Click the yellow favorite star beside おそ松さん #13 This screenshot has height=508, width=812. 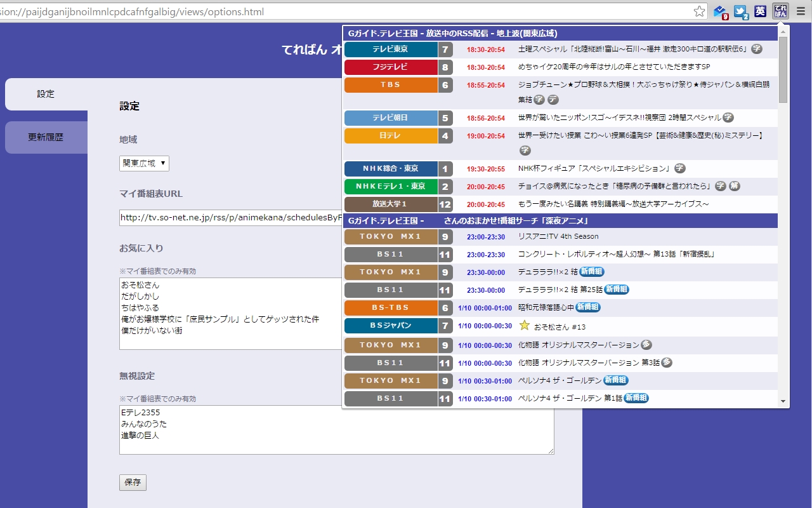[x=524, y=326]
